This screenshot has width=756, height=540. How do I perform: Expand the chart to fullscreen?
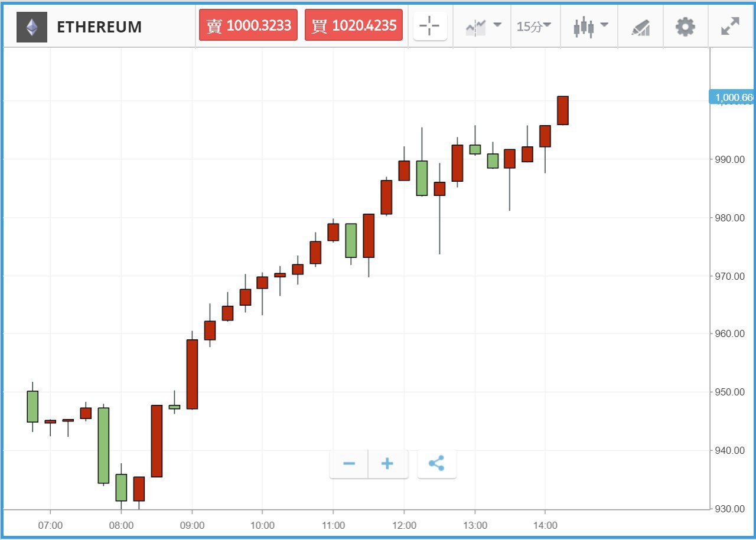(731, 26)
